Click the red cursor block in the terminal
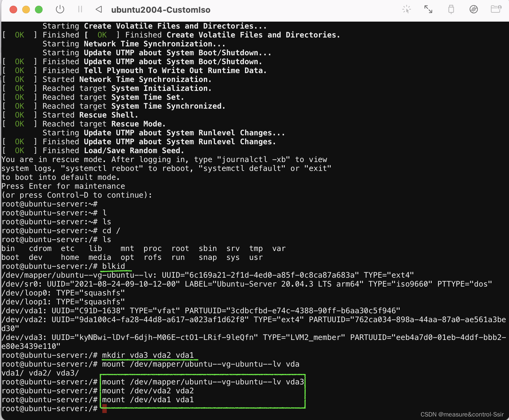This screenshot has height=420, width=509. coord(105,409)
